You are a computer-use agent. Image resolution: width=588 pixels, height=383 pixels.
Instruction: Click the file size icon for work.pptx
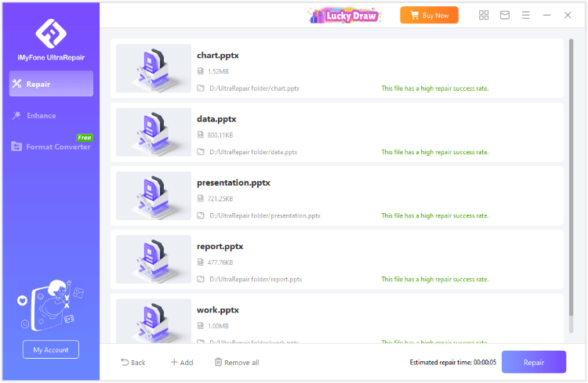coord(201,326)
